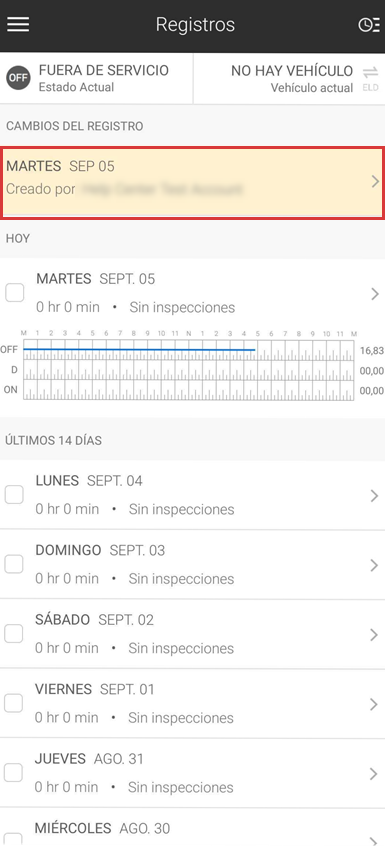The height and width of the screenshot is (847, 385).
Task: Open the JUEVES AGO. 31 log entry
Action: coord(192,774)
